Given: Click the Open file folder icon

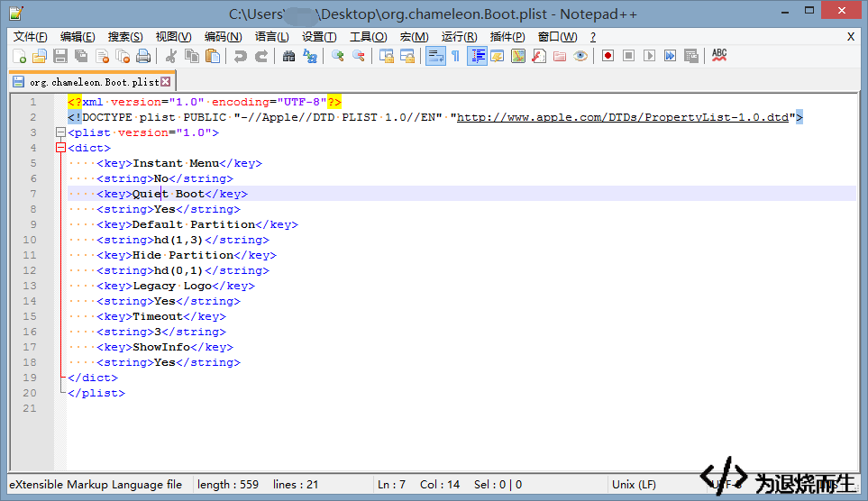Looking at the screenshot, I should click(40, 56).
